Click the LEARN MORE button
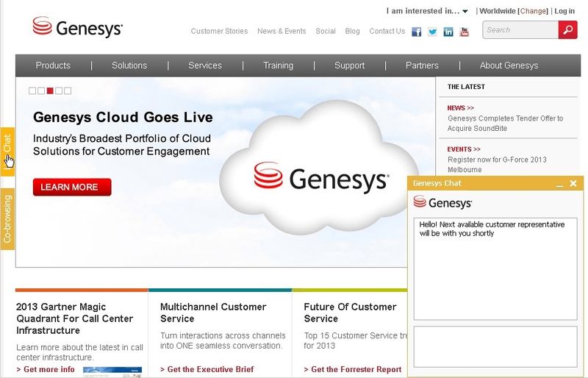The image size is (588, 378). pos(72,187)
